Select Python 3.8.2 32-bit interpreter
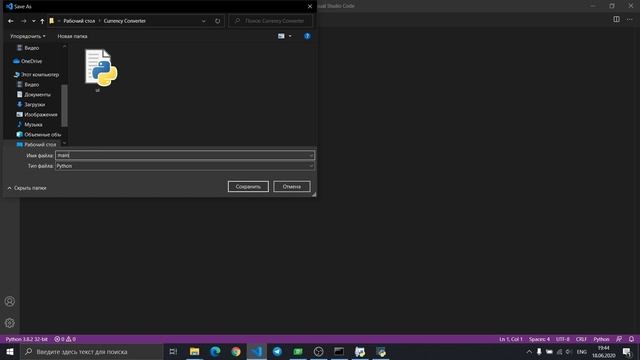Screen dimensions: 640x360 [27, 339]
